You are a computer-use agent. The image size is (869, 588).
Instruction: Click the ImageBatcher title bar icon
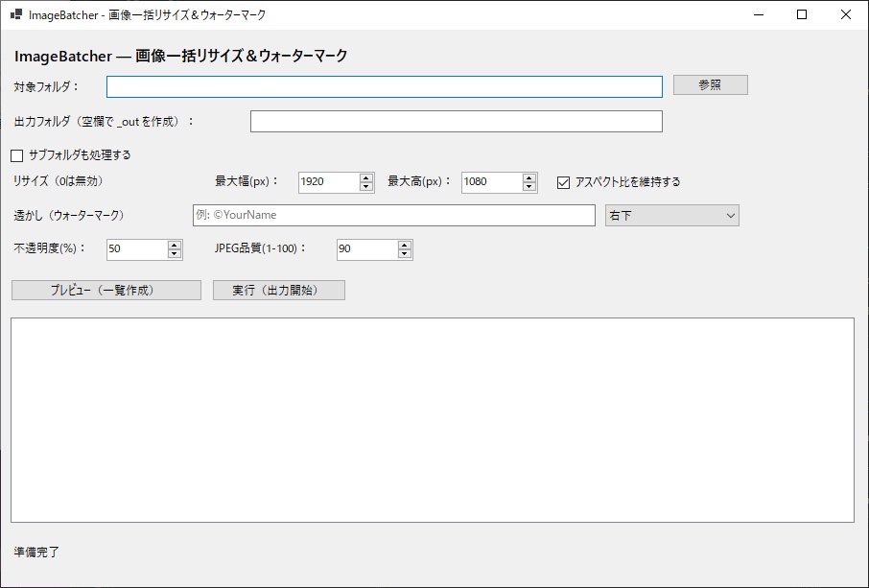pyautogui.click(x=16, y=14)
